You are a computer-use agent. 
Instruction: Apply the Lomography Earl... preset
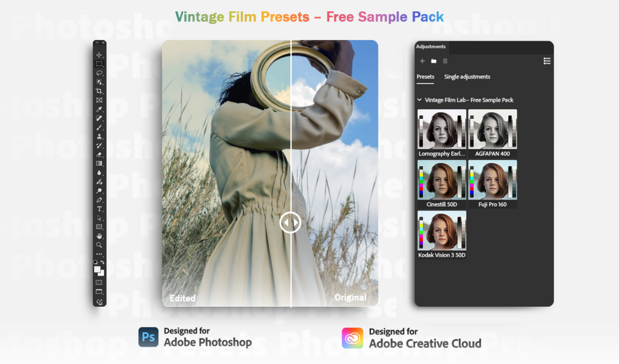[x=442, y=134]
